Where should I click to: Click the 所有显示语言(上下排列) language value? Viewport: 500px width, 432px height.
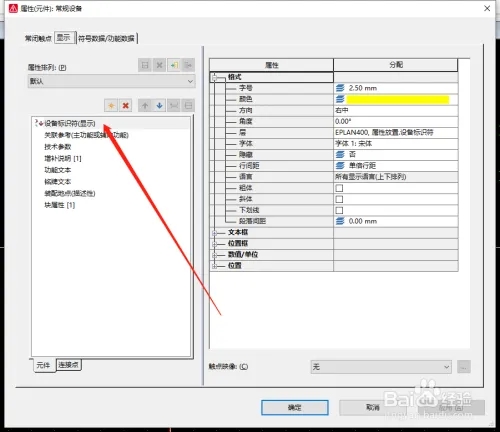(x=370, y=177)
